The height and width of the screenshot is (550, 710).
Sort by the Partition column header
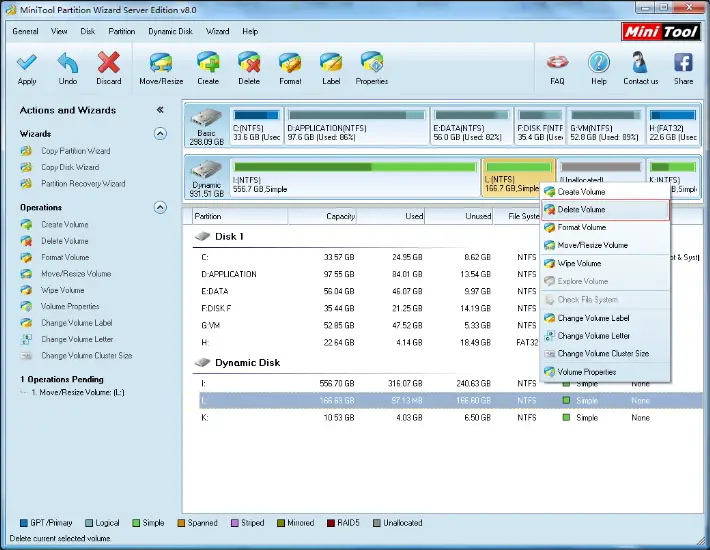(240, 216)
